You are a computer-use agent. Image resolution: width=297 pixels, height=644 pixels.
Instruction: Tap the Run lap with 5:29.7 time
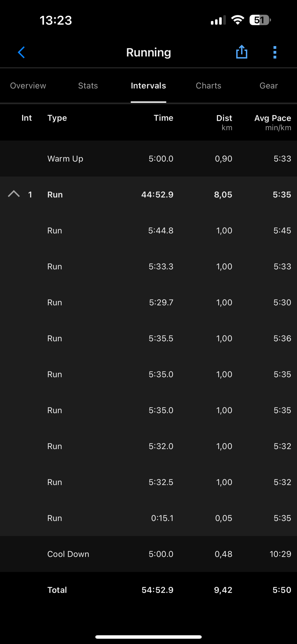point(148,302)
